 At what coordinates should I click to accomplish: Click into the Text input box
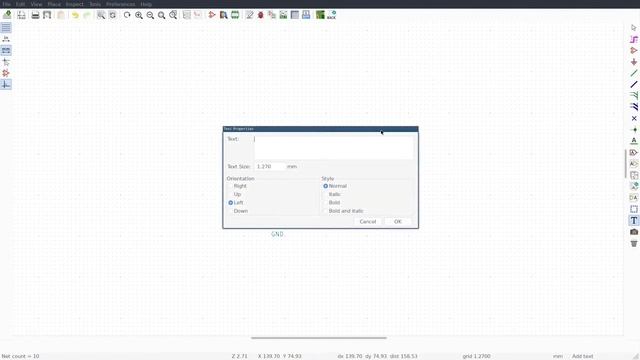tap(333, 147)
